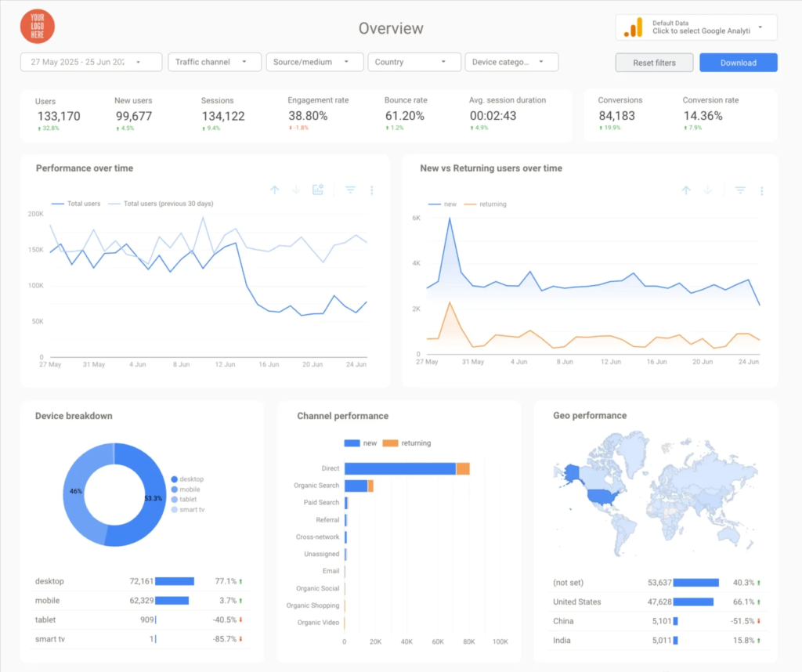Click the mobile row value 62,329
This screenshot has height=672, width=802.
click(x=142, y=601)
